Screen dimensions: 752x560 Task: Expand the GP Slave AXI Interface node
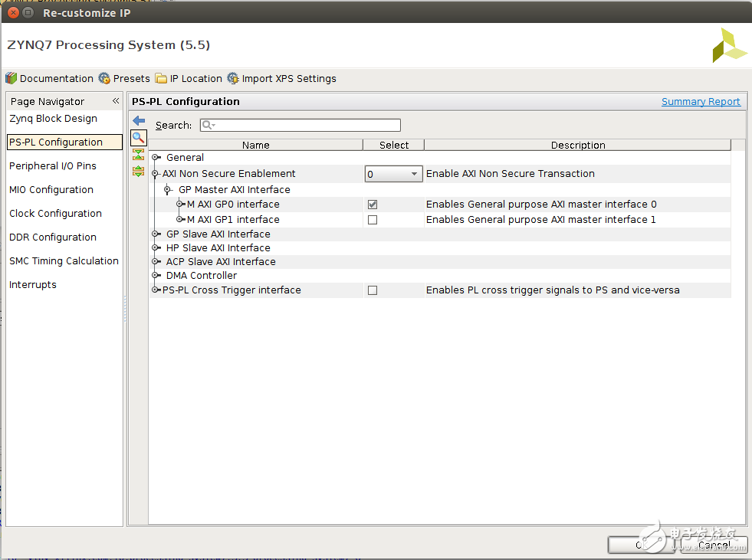(156, 234)
